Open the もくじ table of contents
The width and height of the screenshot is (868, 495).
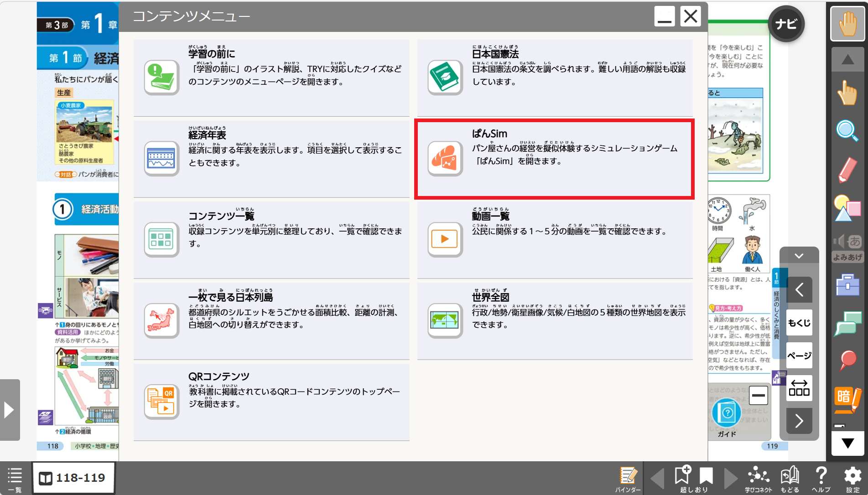(x=799, y=323)
